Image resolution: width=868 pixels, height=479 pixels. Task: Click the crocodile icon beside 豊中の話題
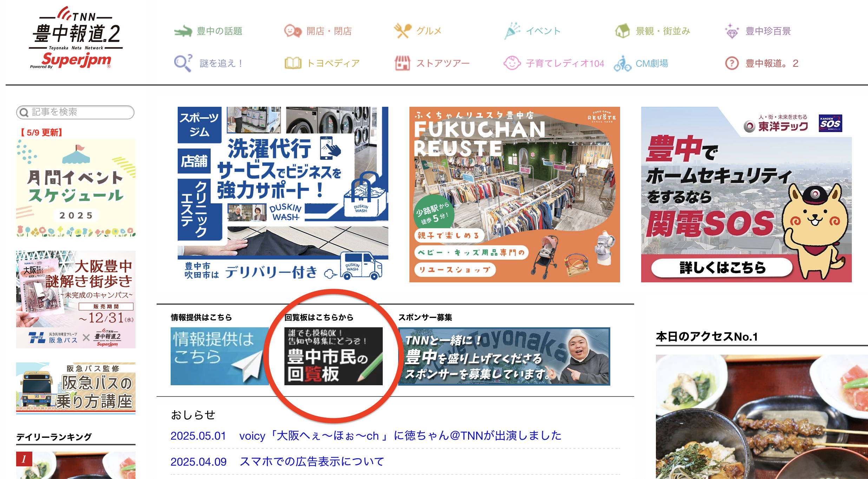[x=183, y=31]
